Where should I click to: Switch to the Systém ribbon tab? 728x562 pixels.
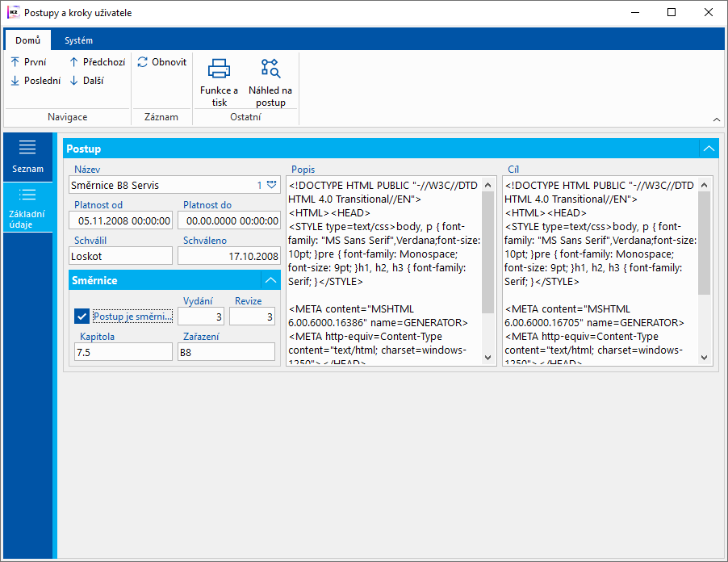78,40
